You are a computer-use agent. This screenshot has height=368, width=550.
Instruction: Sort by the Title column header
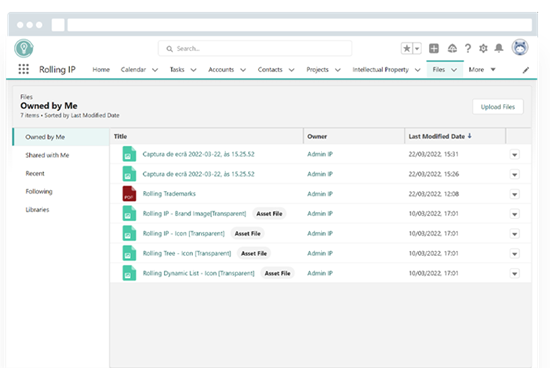(x=120, y=136)
